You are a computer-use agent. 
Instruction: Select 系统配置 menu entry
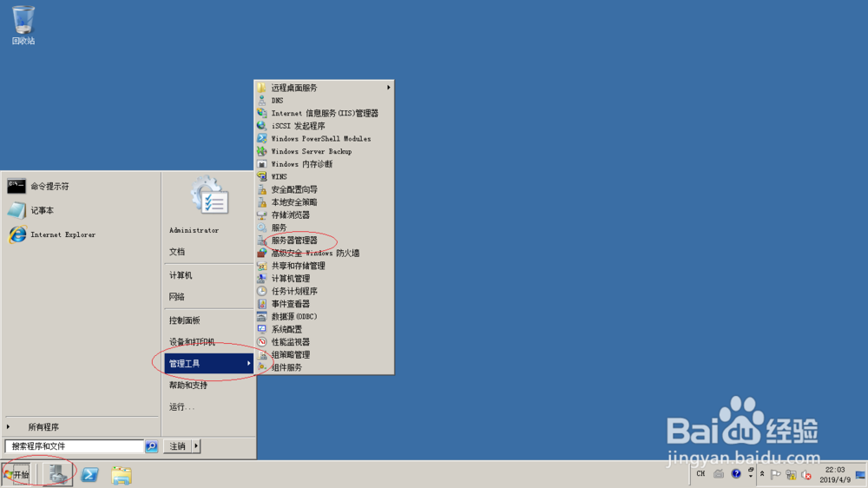pyautogui.click(x=324, y=330)
